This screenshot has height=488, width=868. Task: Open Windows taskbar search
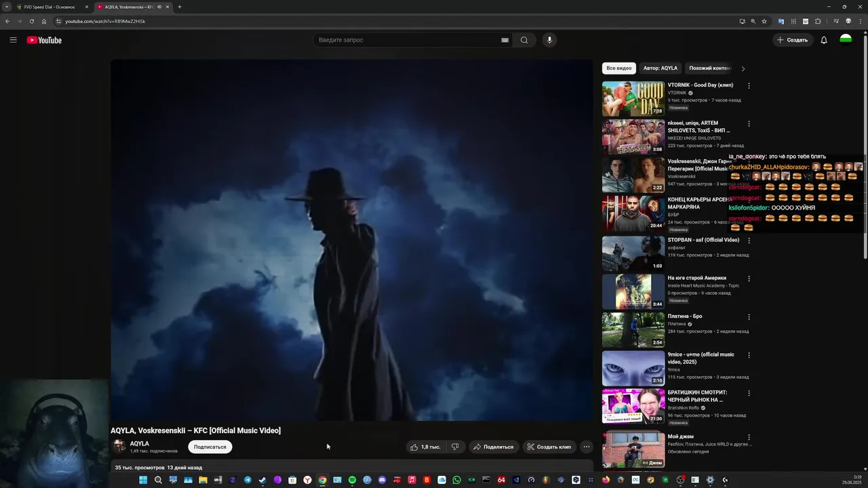tap(158, 480)
